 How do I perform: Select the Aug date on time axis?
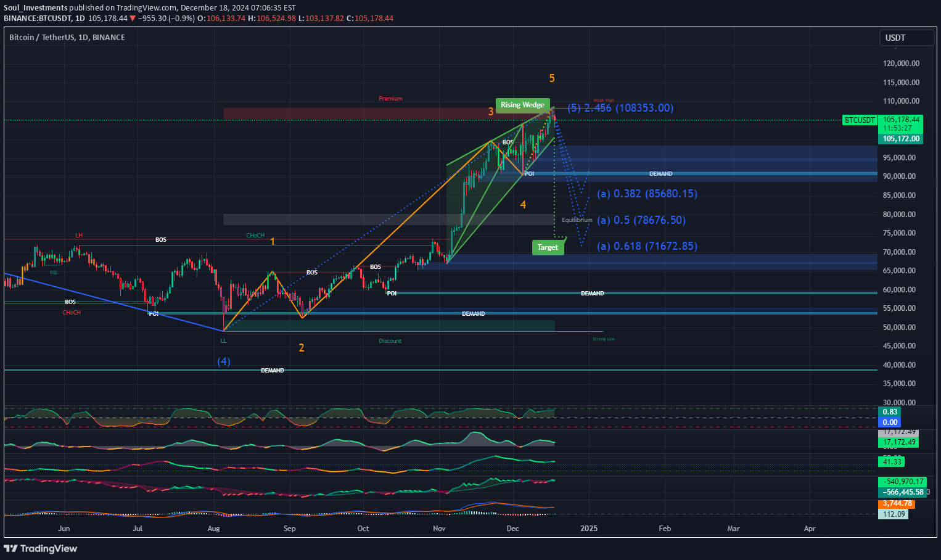click(213, 529)
